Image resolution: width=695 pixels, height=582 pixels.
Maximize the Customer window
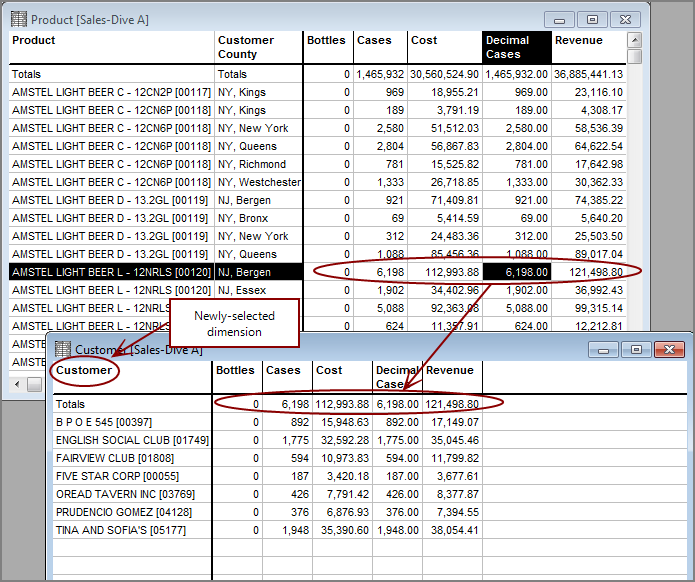coord(636,350)
